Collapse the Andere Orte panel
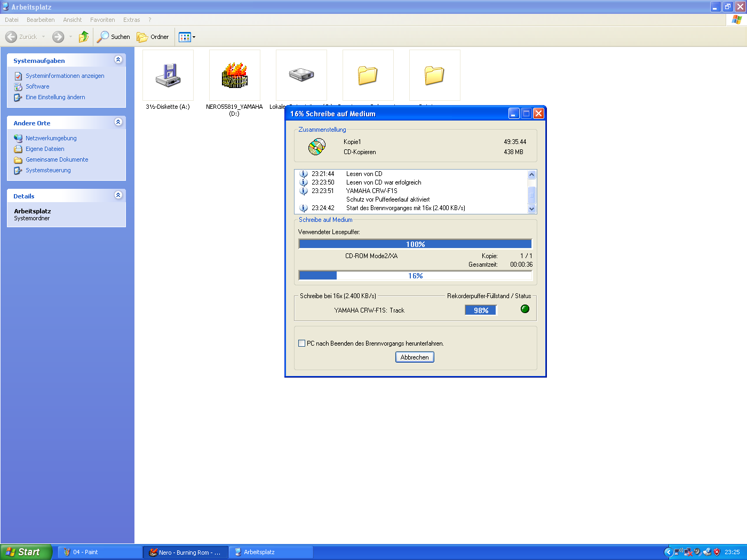This screenshot has height=560, width=747. coord(118,122)
